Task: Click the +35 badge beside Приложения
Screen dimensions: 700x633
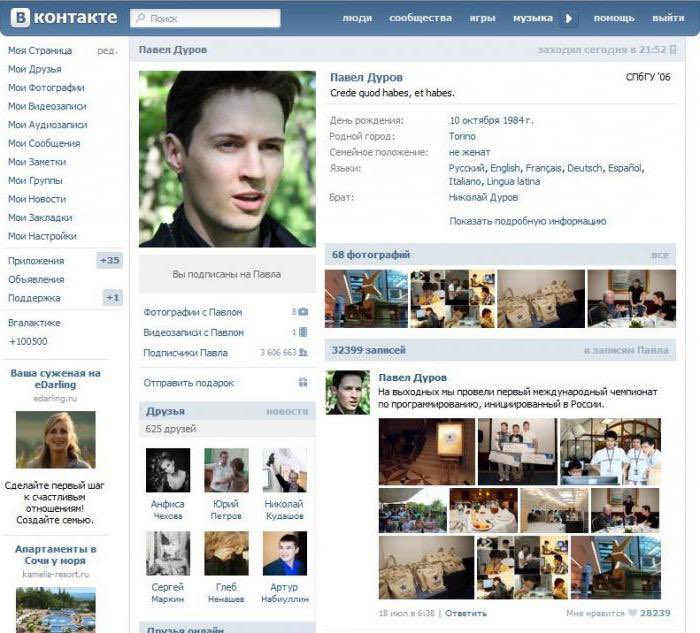Action: click(x=110, y=261)
